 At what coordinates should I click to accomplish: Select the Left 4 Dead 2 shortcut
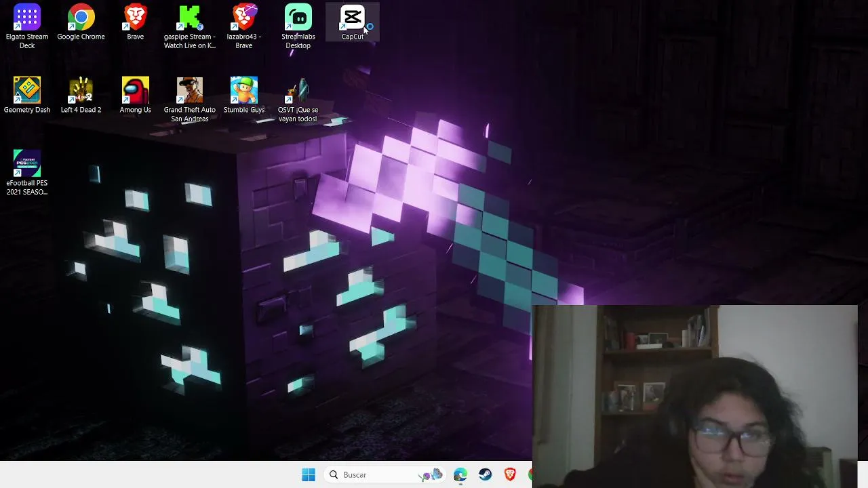coord(81,95)
